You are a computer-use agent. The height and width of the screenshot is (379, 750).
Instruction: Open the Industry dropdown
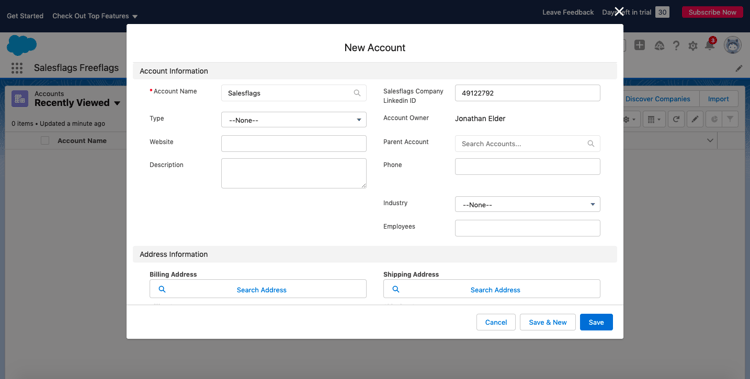[528, 204]
